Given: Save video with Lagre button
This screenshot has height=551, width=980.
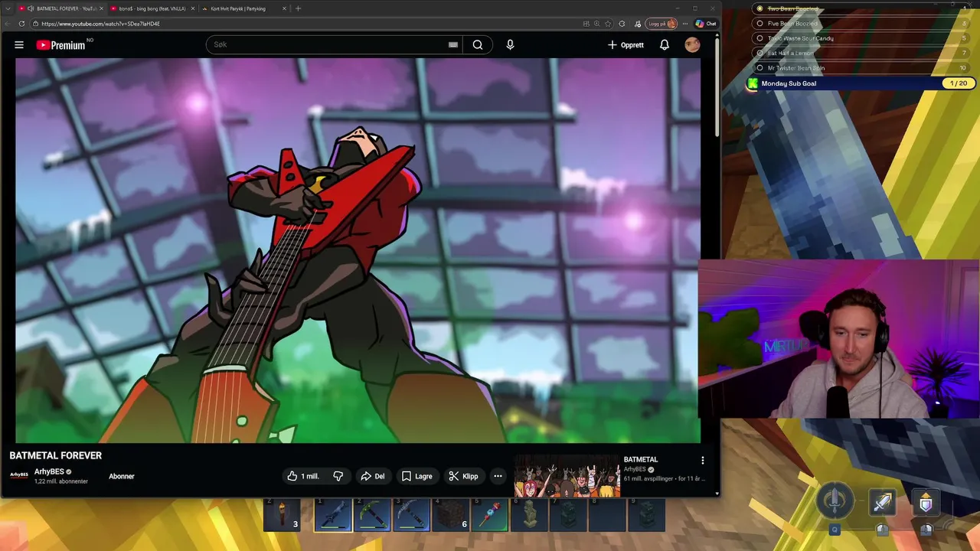Looking at the screenshot, I should pos(417,476).
